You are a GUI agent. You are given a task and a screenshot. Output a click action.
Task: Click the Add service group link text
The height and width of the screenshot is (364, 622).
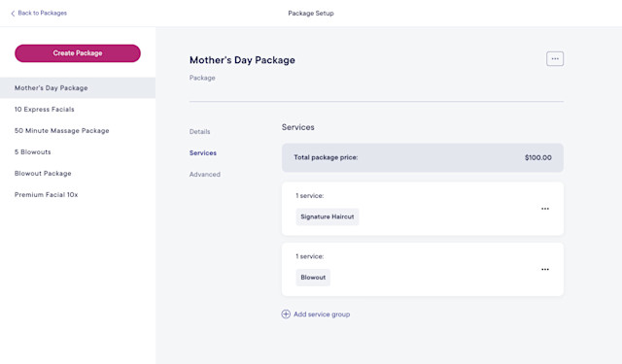(x=322, y=314)
